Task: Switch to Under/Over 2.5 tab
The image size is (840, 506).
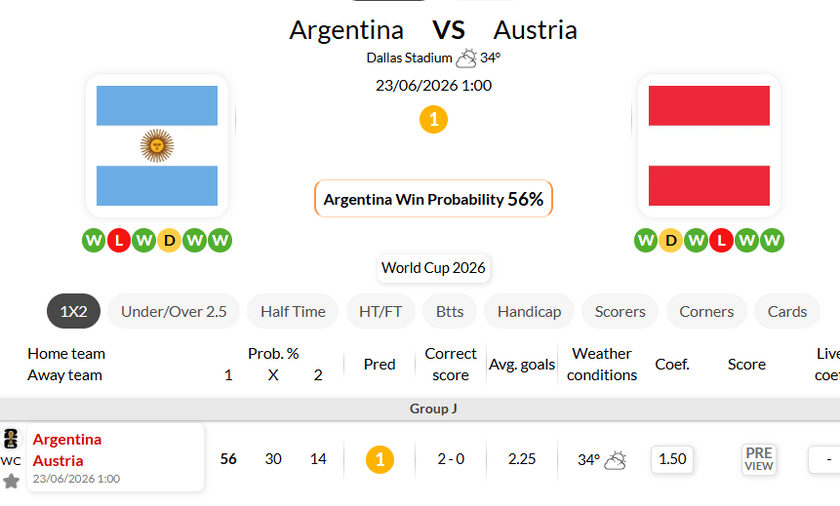Action: (174, 311)
